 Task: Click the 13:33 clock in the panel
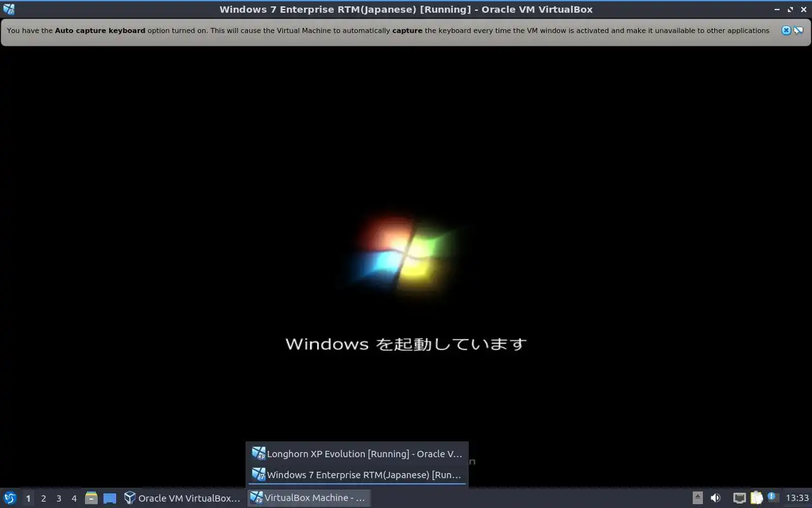[797, 498]
